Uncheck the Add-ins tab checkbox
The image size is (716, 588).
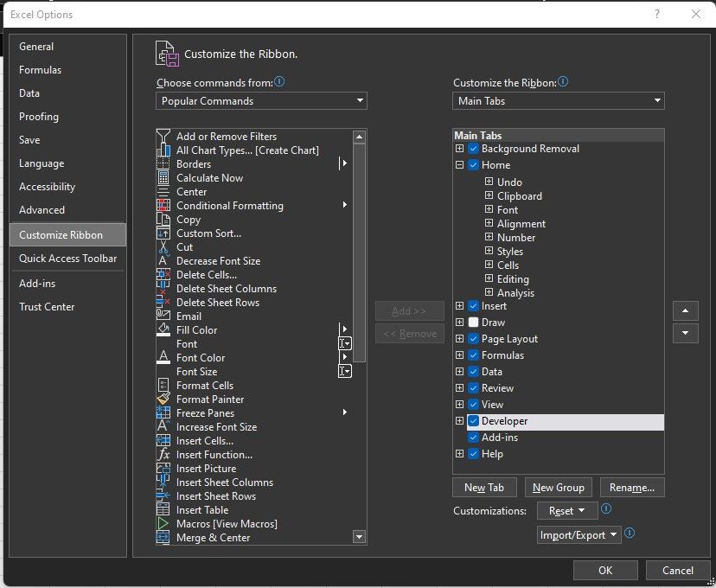pyautogui.click(x=473, y=438)
